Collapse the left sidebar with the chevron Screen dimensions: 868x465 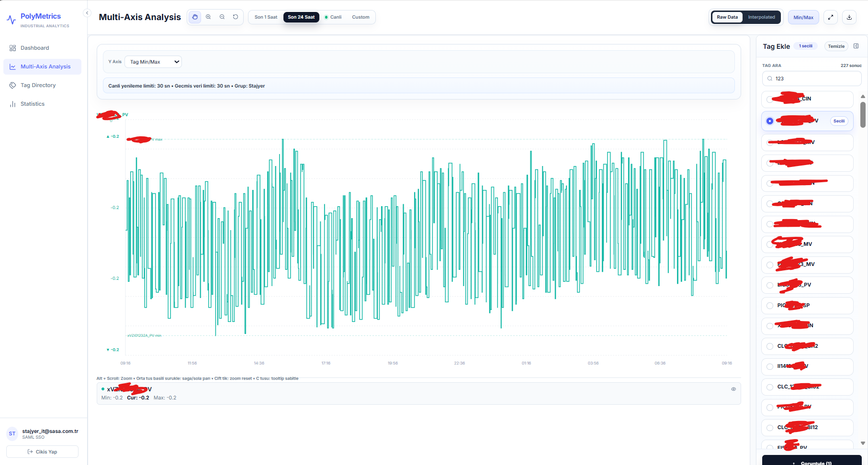[x=87, y=13]
